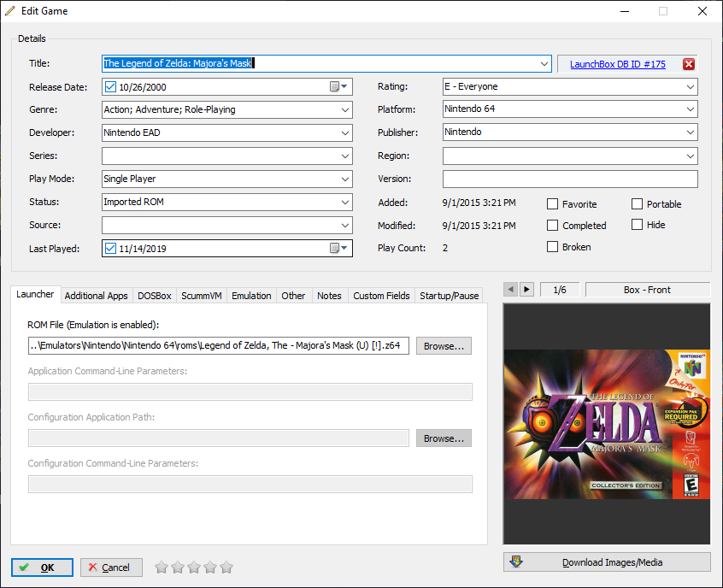The image size is (723, 588).
Task: Expand the Source dropdown
Action: click(345, 225)
